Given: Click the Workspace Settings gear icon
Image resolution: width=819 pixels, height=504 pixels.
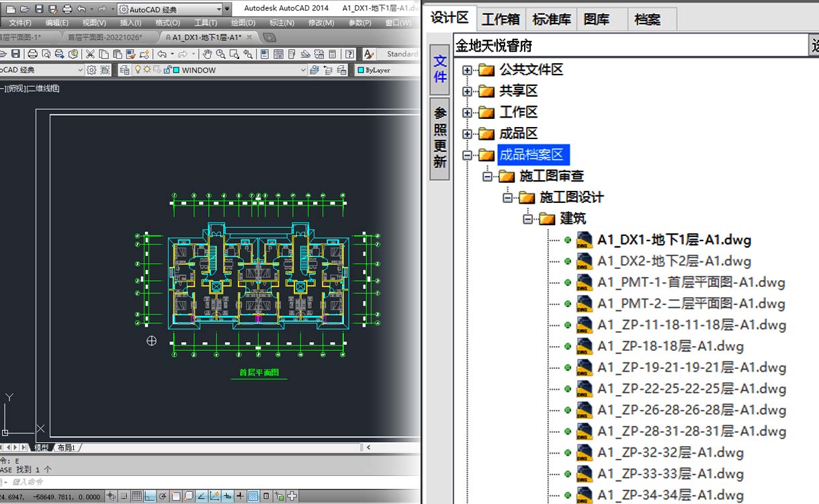Looking at the screenshot, I should (91, 70).
